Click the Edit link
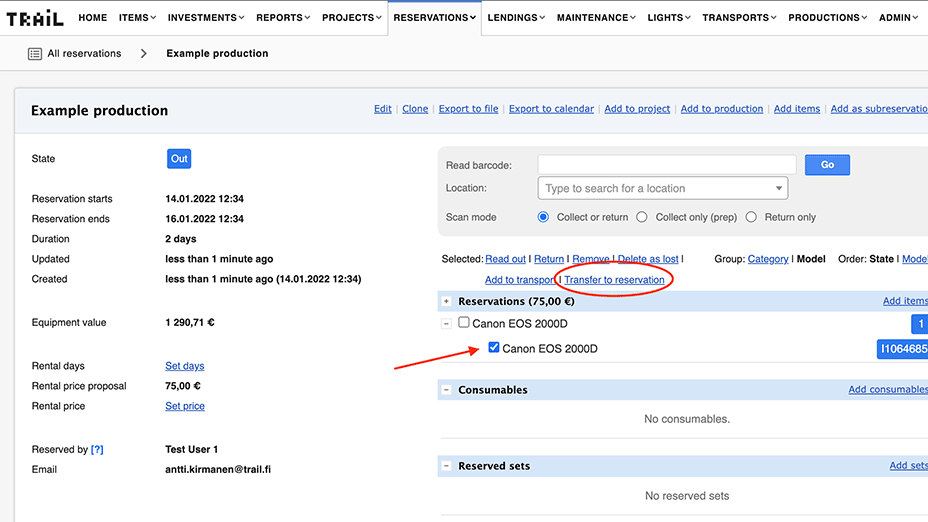 pyautogui.click(x=383, y=109)
